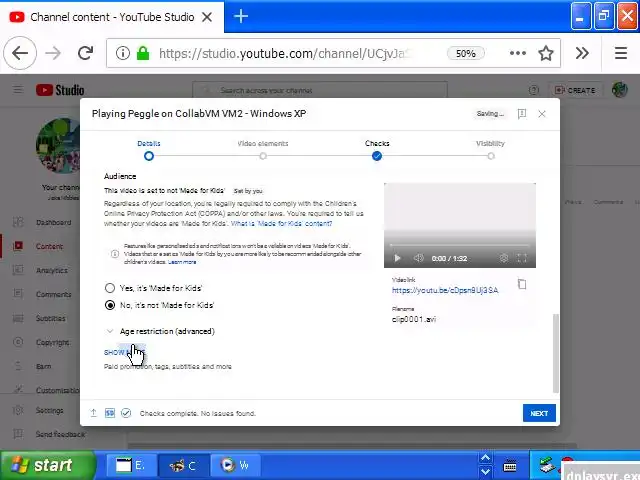Viewport: 640px width, 480px height.
Task: Click the video preview progress bar
Action: click(x=460, y=245)
